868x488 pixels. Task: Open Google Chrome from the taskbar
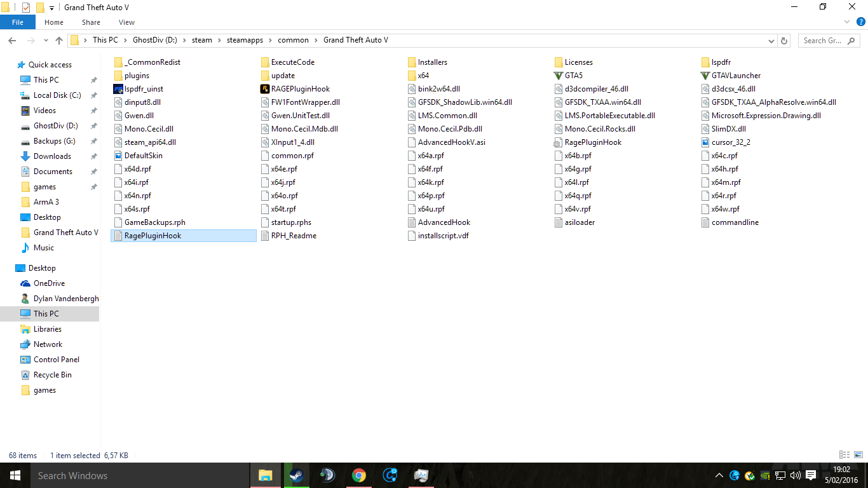359,475
